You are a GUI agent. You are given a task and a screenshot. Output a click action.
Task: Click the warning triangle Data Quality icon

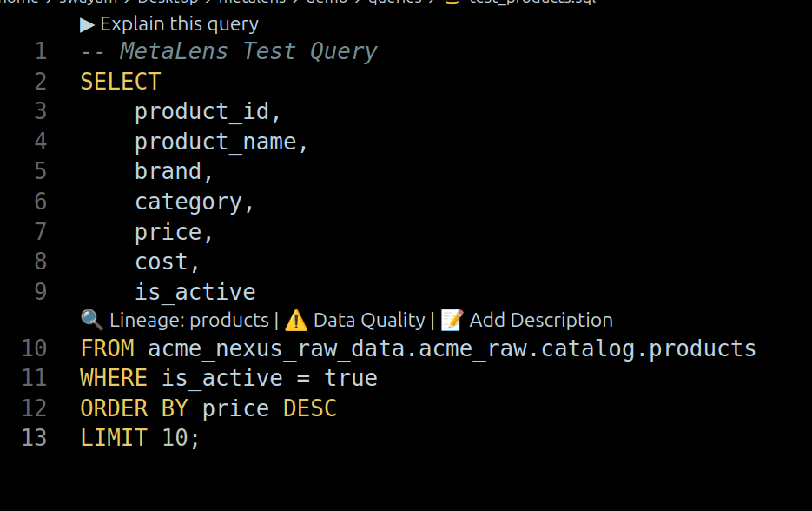point(296,320)
